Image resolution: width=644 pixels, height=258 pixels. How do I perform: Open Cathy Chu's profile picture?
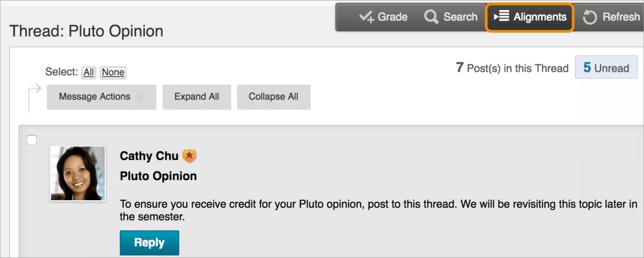click(78, 174)
